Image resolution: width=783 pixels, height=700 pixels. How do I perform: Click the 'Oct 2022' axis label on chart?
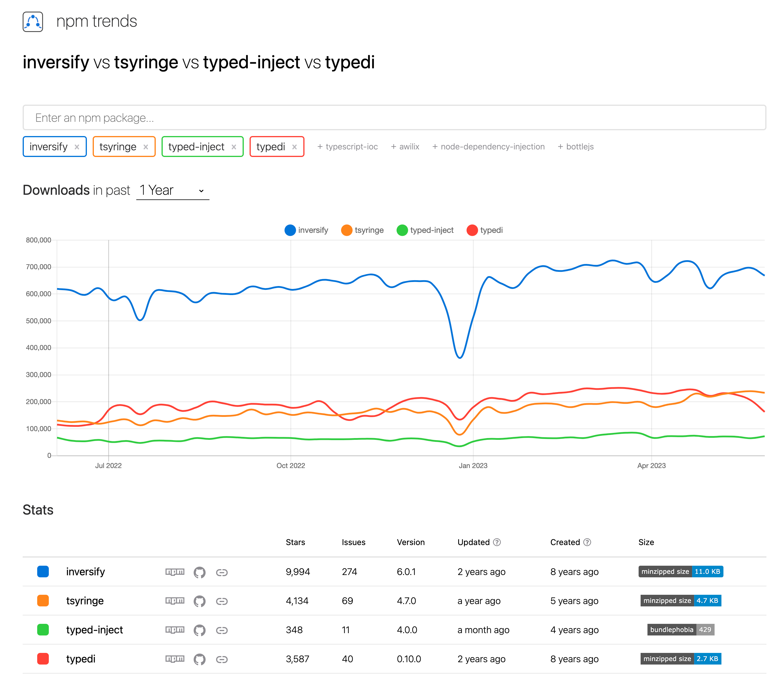point(291,466)
